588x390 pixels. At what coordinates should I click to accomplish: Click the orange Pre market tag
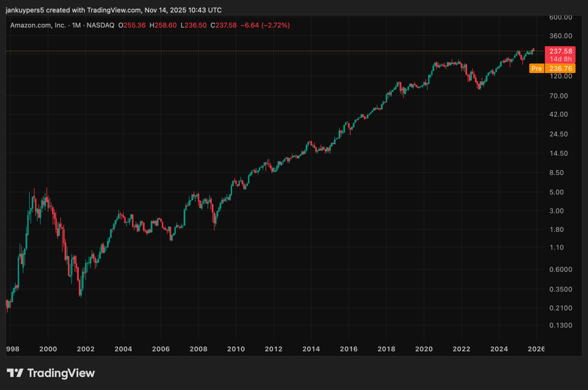tap(537, 68)
